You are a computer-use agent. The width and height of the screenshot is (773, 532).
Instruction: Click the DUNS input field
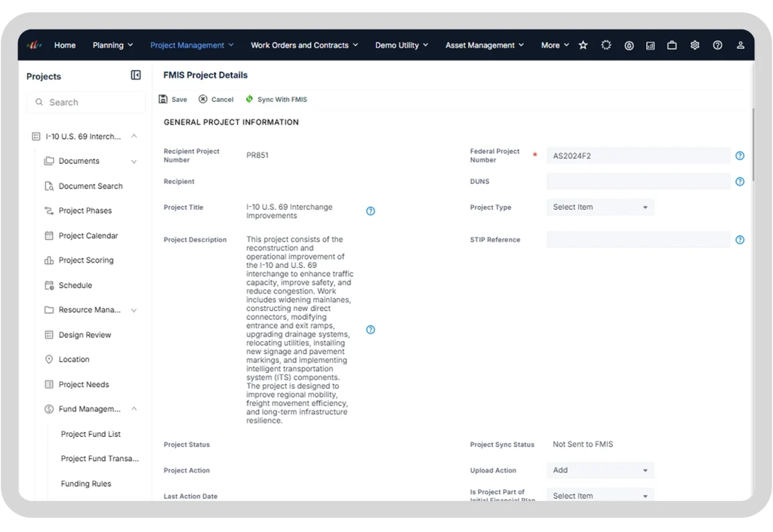(x=638, y=182)
